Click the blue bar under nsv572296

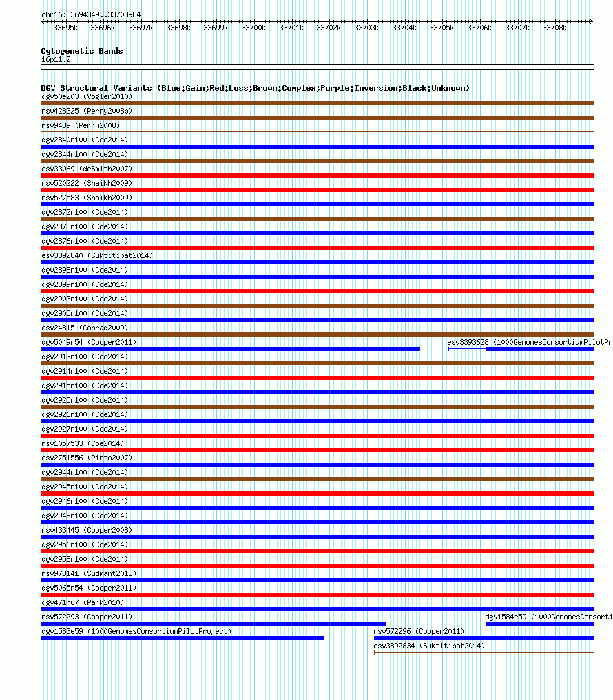[484, 638]
